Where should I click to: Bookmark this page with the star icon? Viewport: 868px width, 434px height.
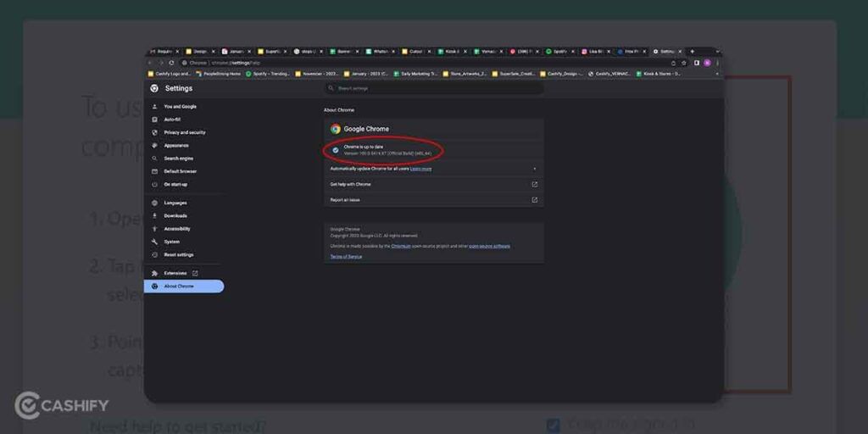point(684,63)
